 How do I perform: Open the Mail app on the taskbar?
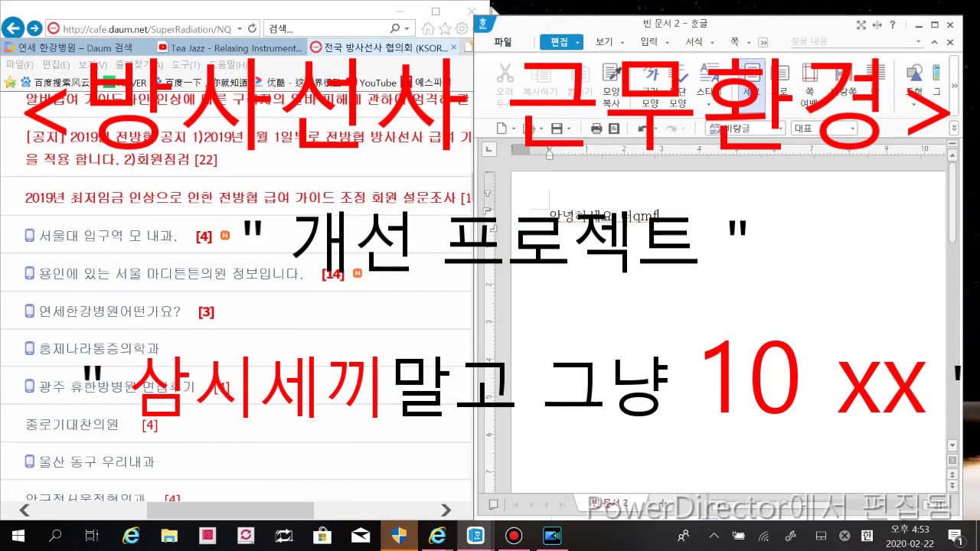pos(361,536)
